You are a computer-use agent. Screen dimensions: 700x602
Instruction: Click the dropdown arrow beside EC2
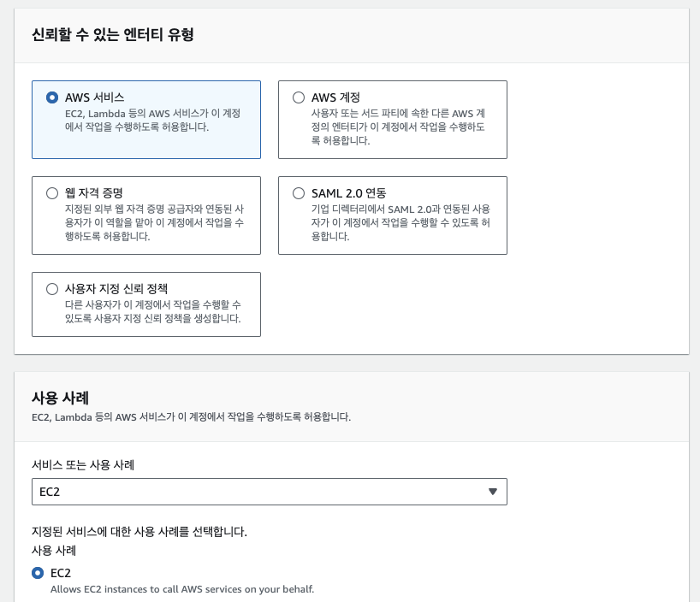493,492
